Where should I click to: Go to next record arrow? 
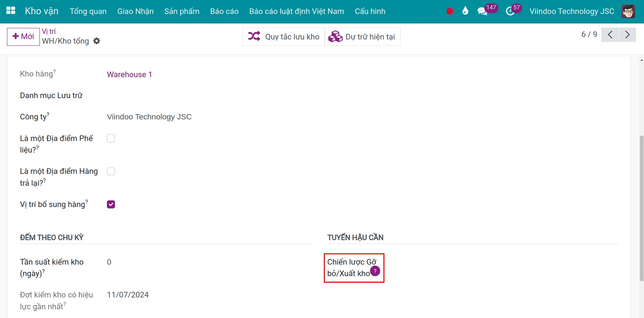point(627,35)
